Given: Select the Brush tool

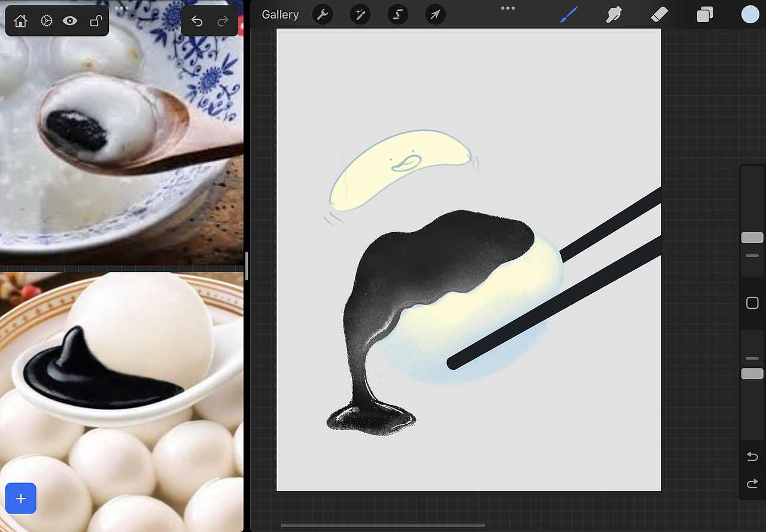Looking at the screenshot, I should 569,15.
